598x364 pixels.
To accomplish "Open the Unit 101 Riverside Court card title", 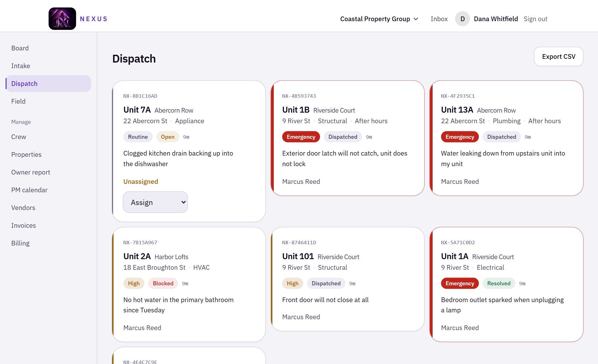I will point(320,257).
